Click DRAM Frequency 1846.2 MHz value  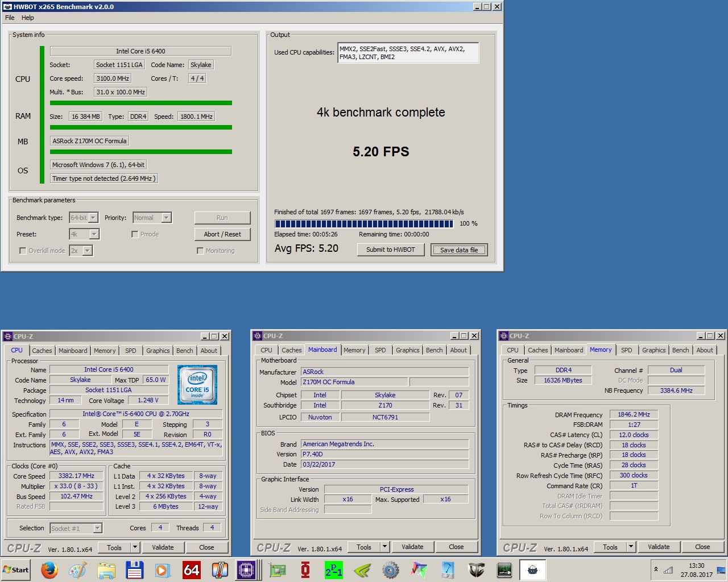point(634,415)
